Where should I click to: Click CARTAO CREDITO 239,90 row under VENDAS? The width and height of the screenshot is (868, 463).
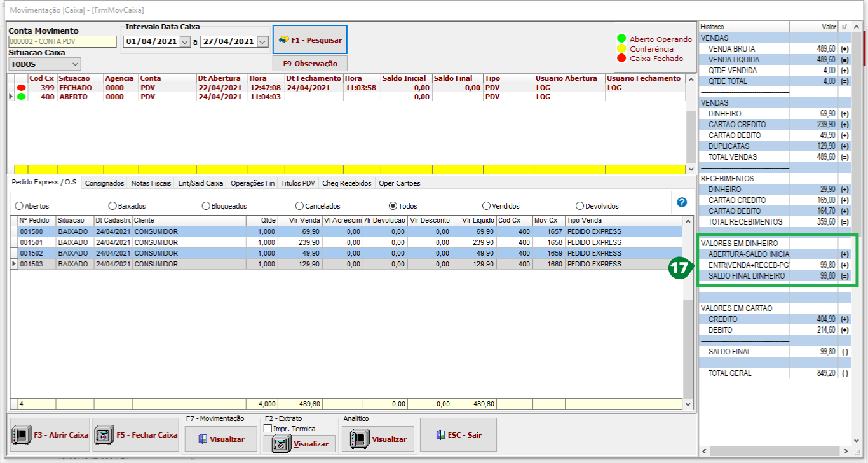[775, 124]
